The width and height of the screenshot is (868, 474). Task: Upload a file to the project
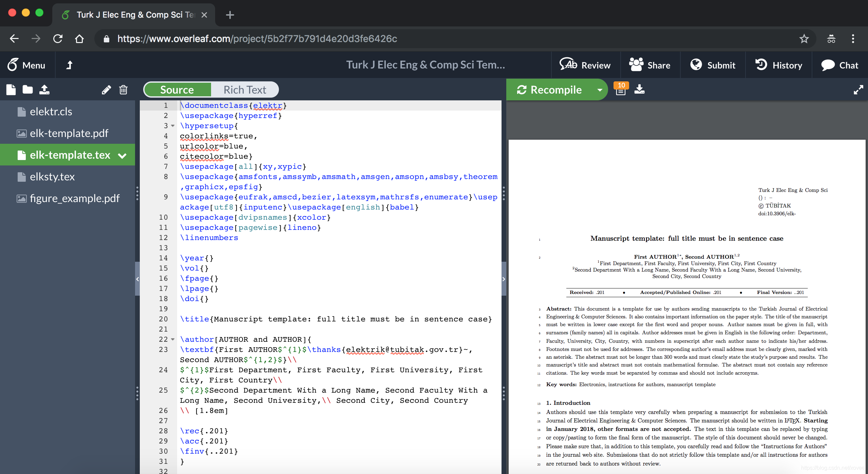click(44, 90)
